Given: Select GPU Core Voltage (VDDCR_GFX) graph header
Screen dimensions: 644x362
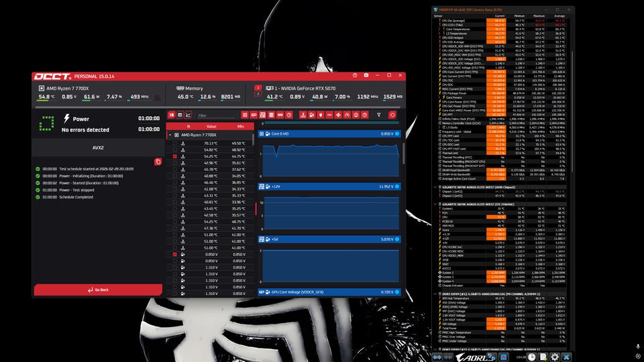Looking at the screenshot, I should (x=329, y=292).
